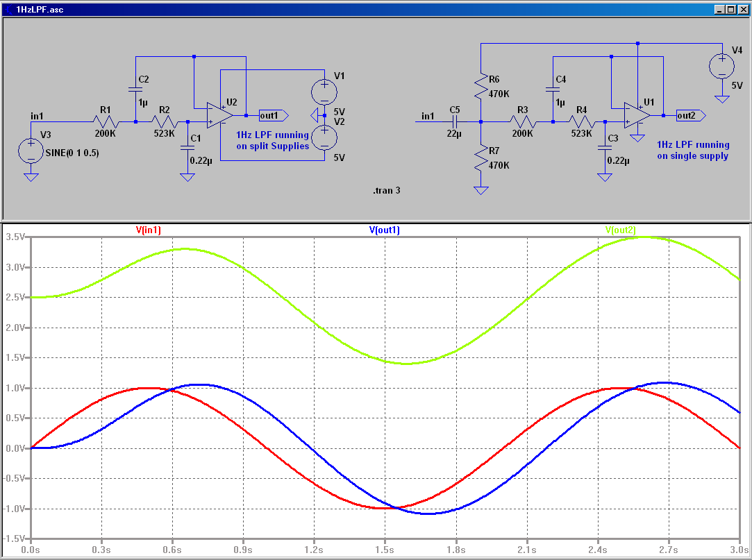
Task: Click capacitor C1 0.22µ symbol
Action: (187, 148)
